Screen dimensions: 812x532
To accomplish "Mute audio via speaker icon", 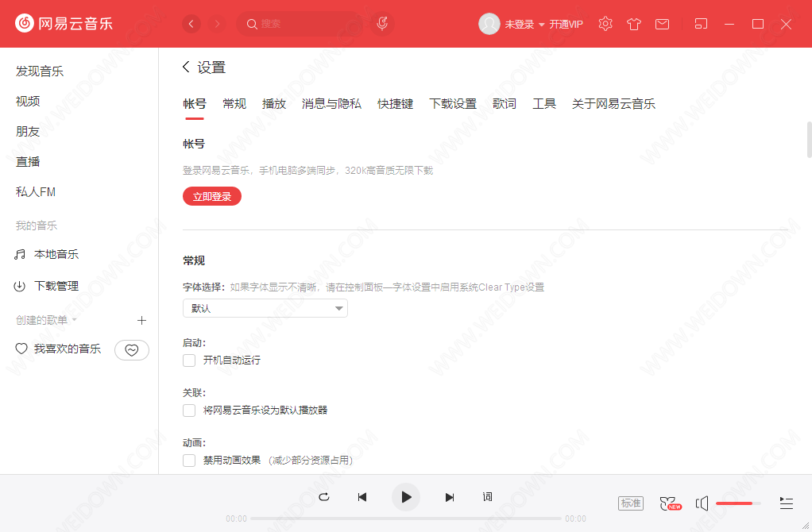I will click(702, 503).
